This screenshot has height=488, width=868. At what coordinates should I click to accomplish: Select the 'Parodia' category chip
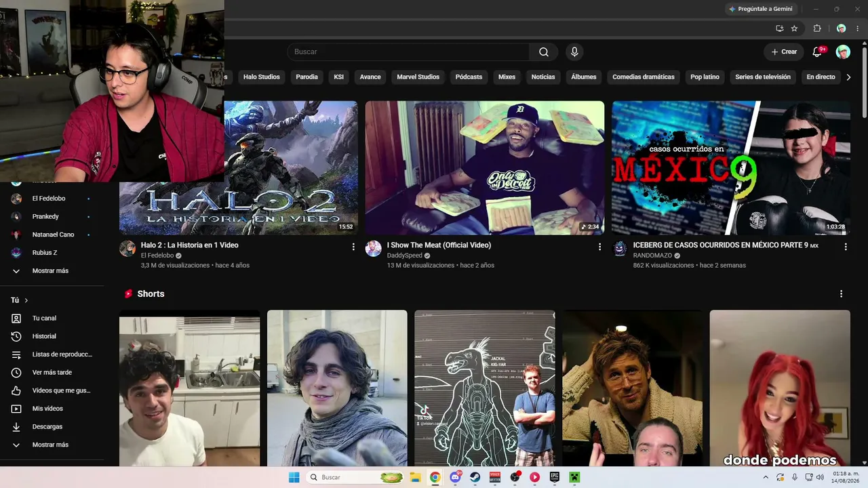pos(307,77)
